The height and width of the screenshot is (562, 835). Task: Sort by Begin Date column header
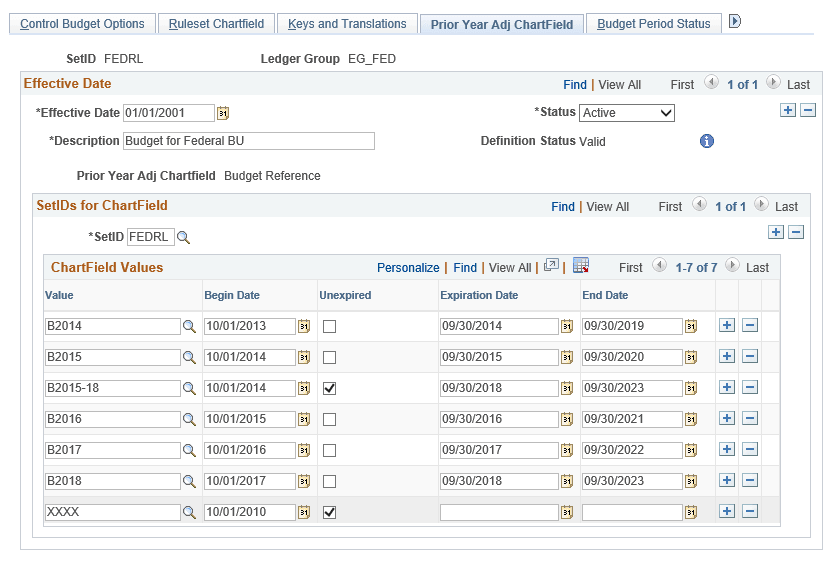coord(232,295)
